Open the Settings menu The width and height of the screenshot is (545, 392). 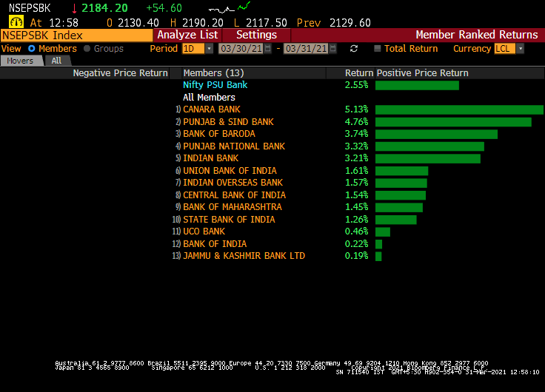point(256,35)
